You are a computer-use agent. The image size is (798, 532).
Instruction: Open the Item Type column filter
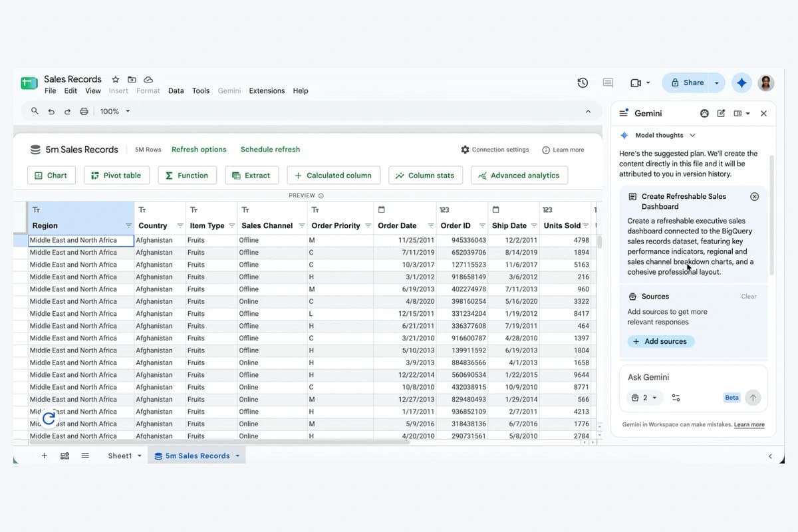coord(232,226)
